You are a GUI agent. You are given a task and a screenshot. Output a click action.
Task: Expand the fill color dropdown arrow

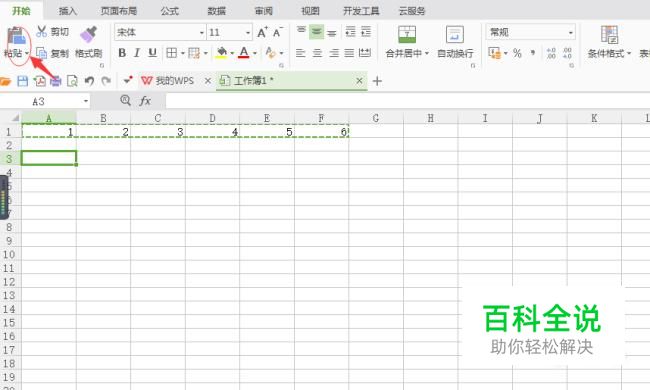(232, 53)
